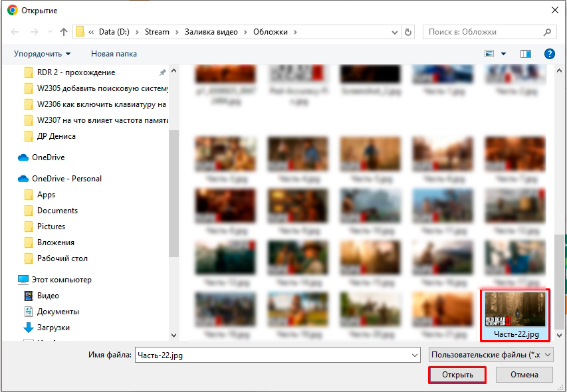
Task: Select W2307 на что влияет частота folder
Action: [x=102, y=120]
